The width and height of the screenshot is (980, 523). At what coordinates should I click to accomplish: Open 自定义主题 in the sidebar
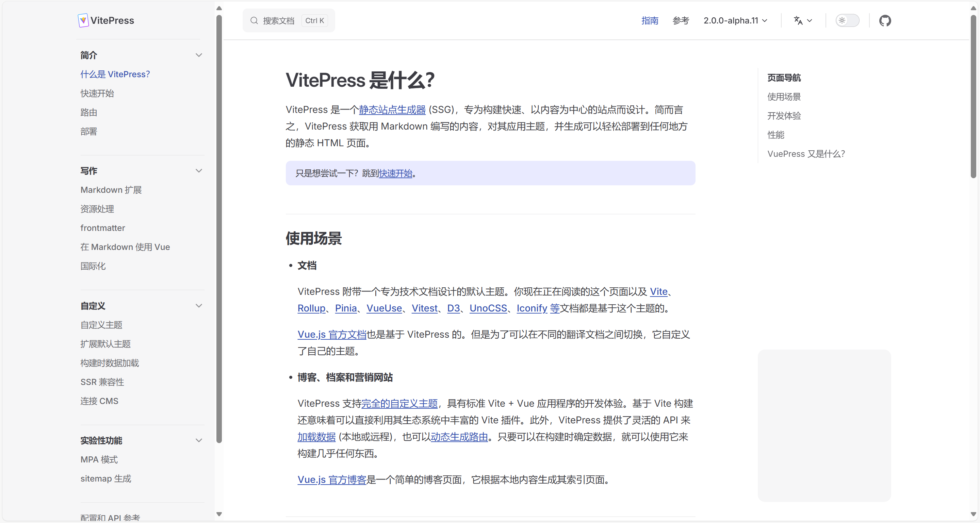pyautogui.click(x=101, y=325)
